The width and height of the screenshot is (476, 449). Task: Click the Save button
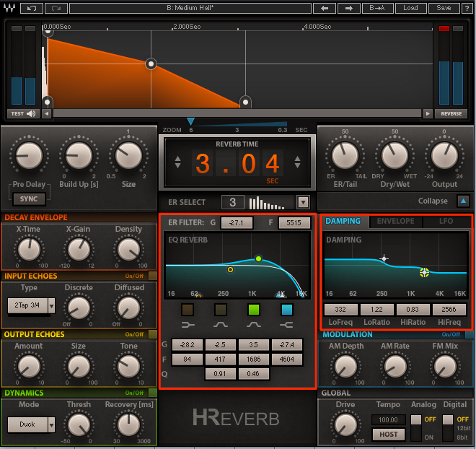click(444, 8)
